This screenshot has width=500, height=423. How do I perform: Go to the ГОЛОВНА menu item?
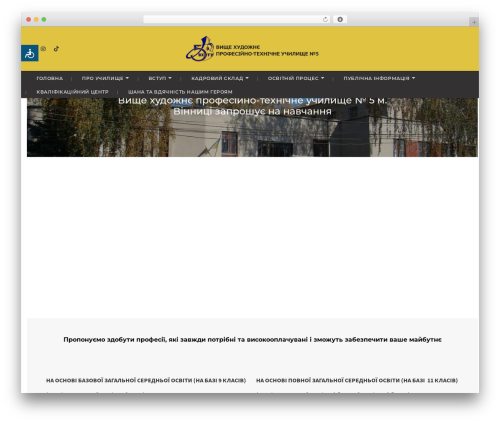click(x=50, y=78)
